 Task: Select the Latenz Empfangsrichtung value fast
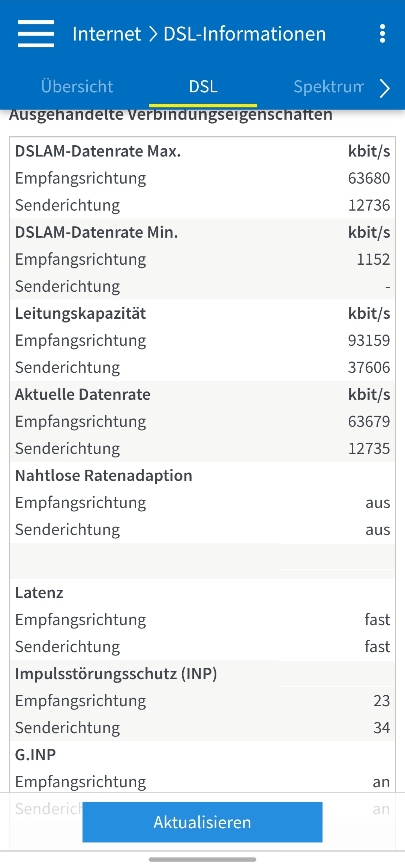(x=377, y=620)
